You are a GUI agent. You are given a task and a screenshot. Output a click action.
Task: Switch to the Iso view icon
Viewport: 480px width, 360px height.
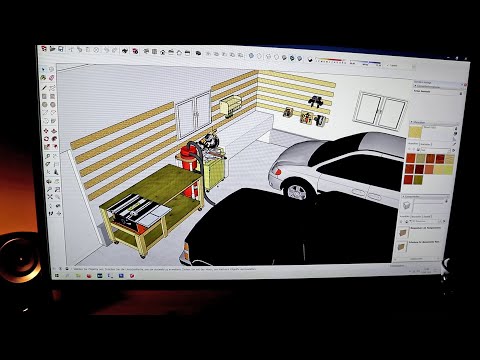146,51
